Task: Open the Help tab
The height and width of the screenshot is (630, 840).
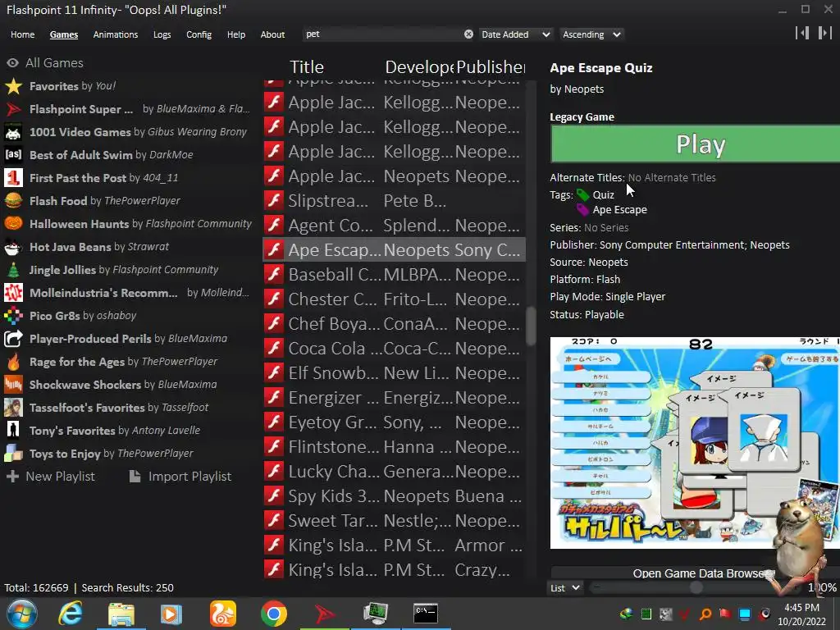Action: [x=235, y=34]
